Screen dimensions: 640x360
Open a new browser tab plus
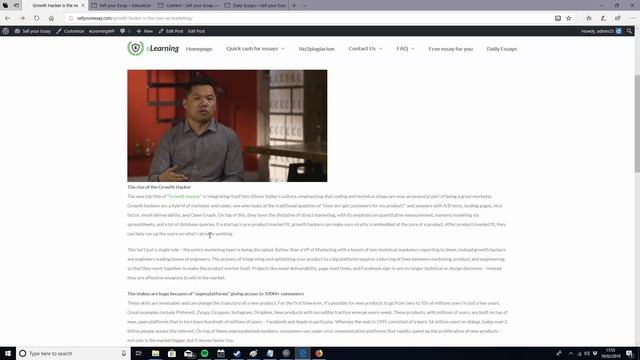click(x=294, y=6)
